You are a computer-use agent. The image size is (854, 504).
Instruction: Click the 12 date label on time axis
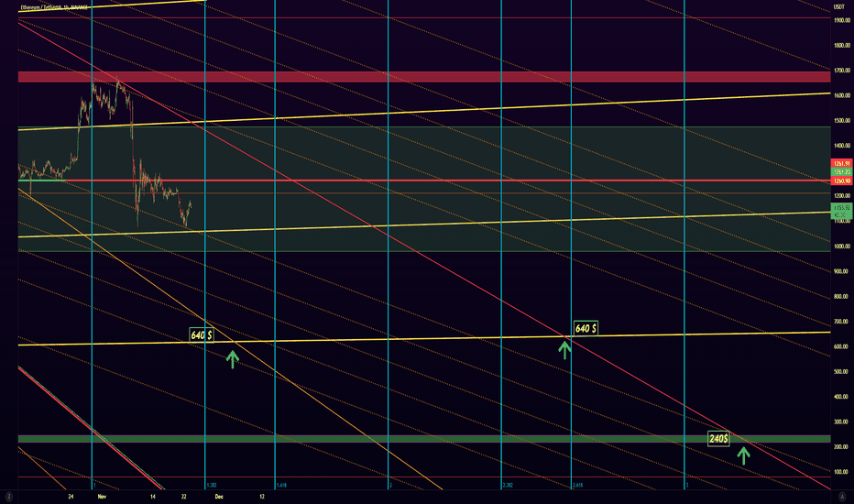(x=262, y=497)
